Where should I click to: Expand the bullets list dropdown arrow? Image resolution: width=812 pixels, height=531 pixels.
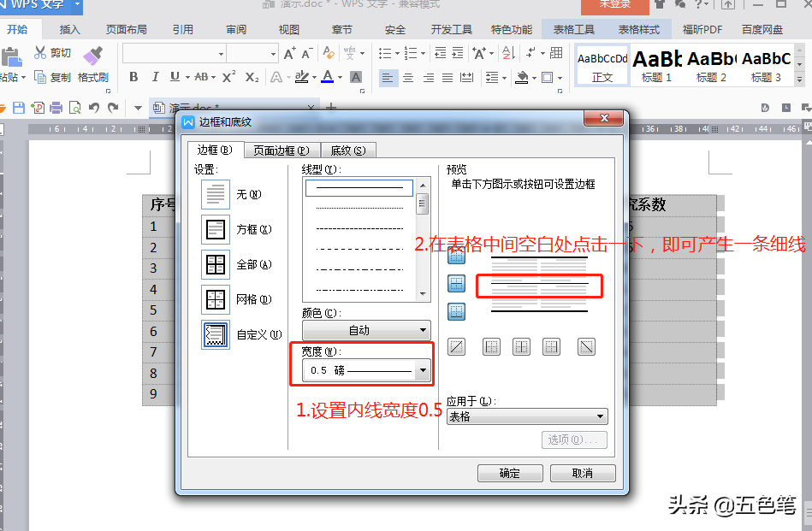click(397, 53)
